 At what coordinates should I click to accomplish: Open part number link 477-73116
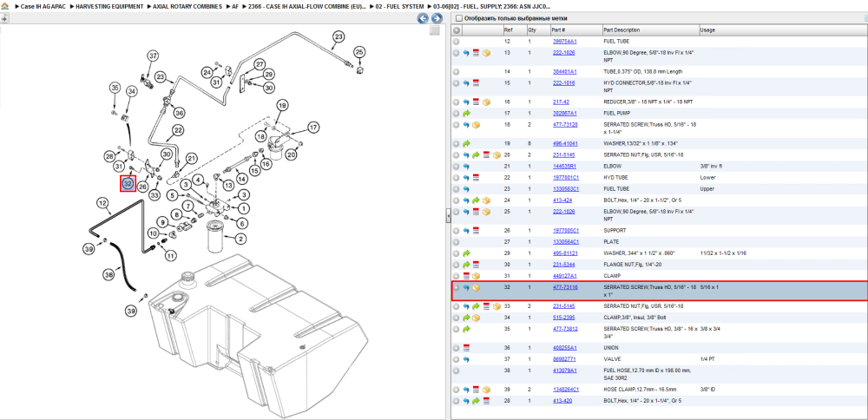click(565, 288)
